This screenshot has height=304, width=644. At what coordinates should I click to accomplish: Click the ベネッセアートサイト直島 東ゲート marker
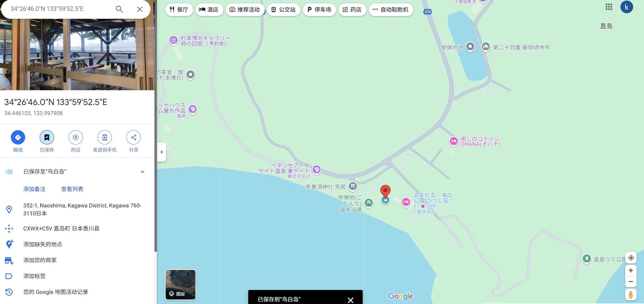(x=317, y=170)
